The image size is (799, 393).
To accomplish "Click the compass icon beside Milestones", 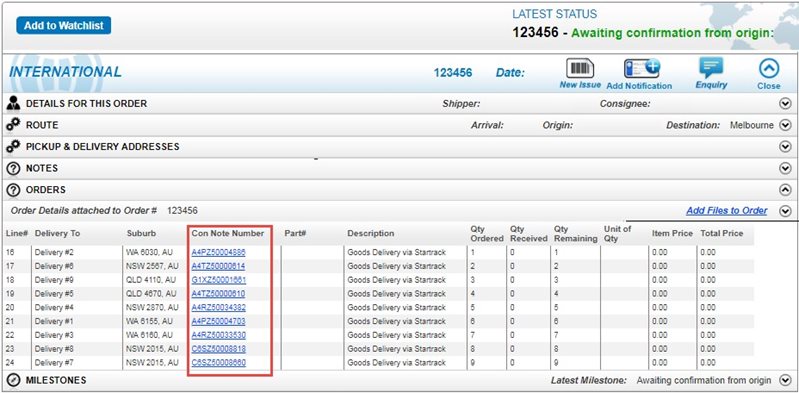I will pyautogui.click(x=14, y=380).
